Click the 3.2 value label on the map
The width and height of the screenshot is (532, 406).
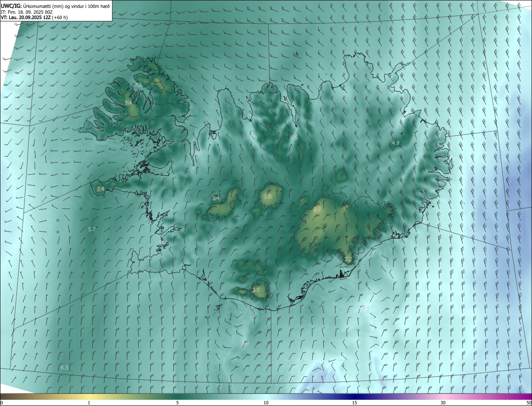(x=348, y=259)
